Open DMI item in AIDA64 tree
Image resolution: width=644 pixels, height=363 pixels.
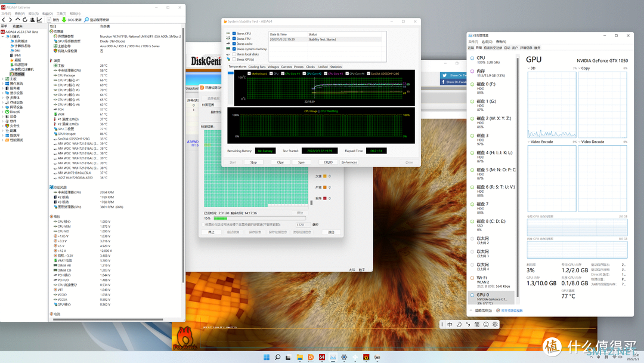(x=15, y=51)
